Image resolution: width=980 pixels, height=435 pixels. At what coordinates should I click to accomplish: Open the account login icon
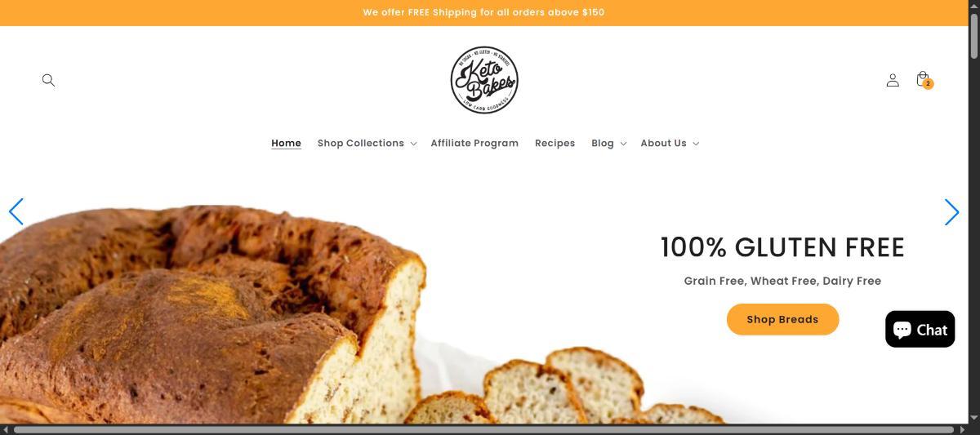point(893,80)
